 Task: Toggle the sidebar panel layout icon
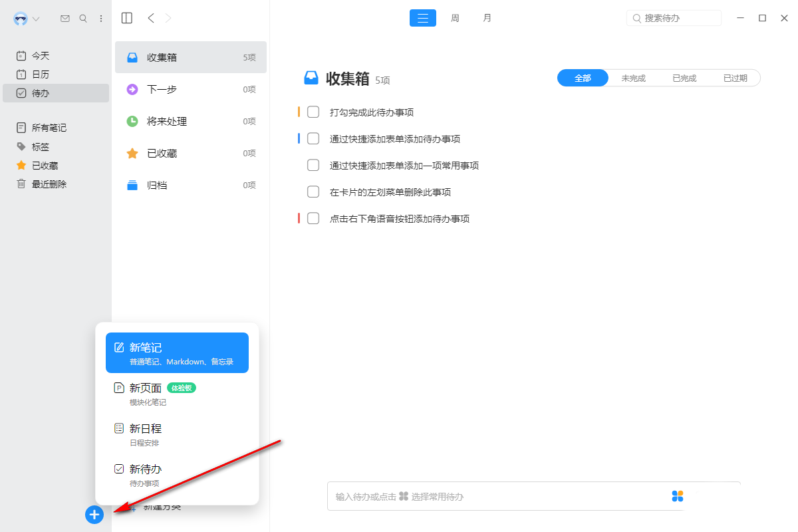pos(127,19)
